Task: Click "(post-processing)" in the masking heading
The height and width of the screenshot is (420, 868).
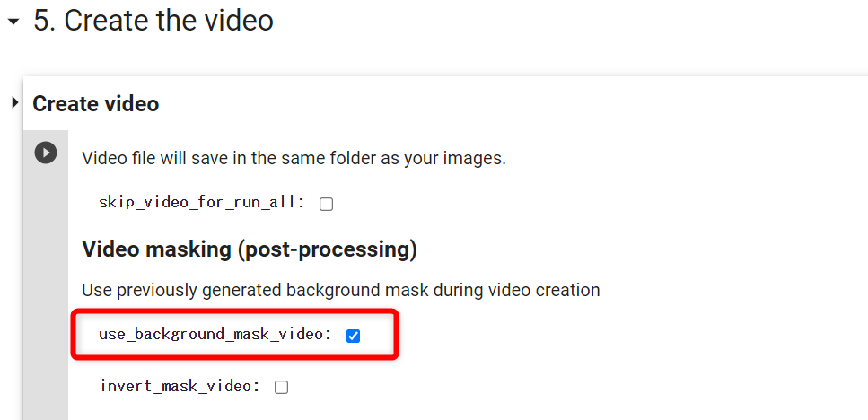Action: pyautogui.click(x=327, y=250)
